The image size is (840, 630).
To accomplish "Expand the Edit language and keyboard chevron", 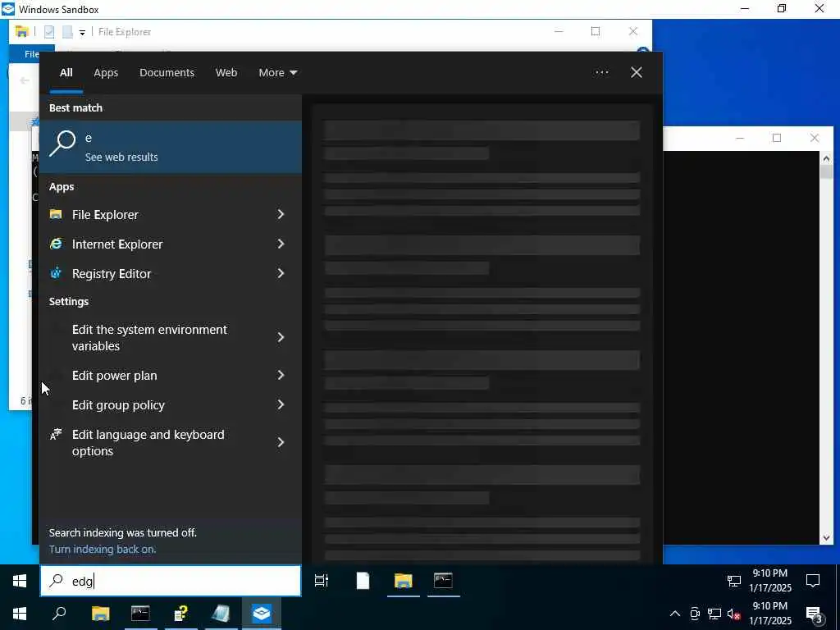I will pyautogui.click(x=281, y=442).
